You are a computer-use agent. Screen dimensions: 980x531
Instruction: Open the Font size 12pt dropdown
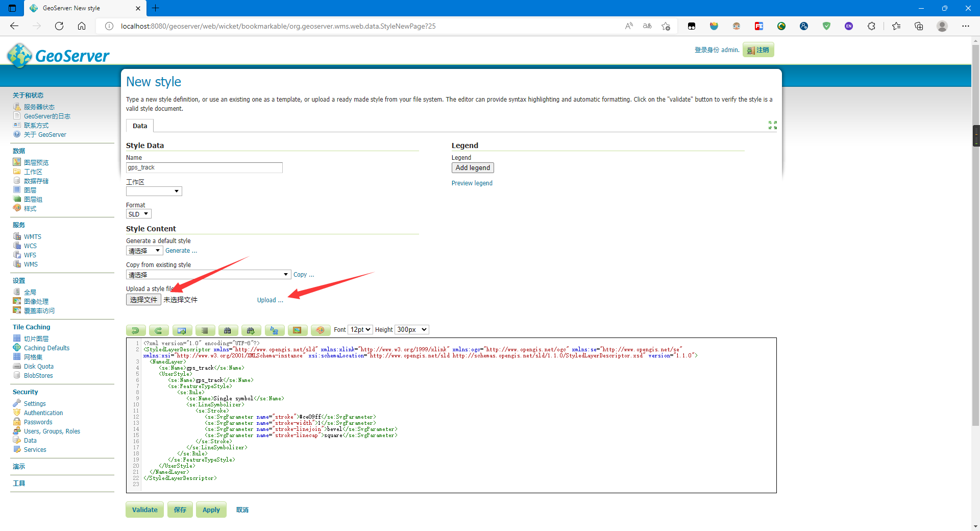[x=360, y=330]
